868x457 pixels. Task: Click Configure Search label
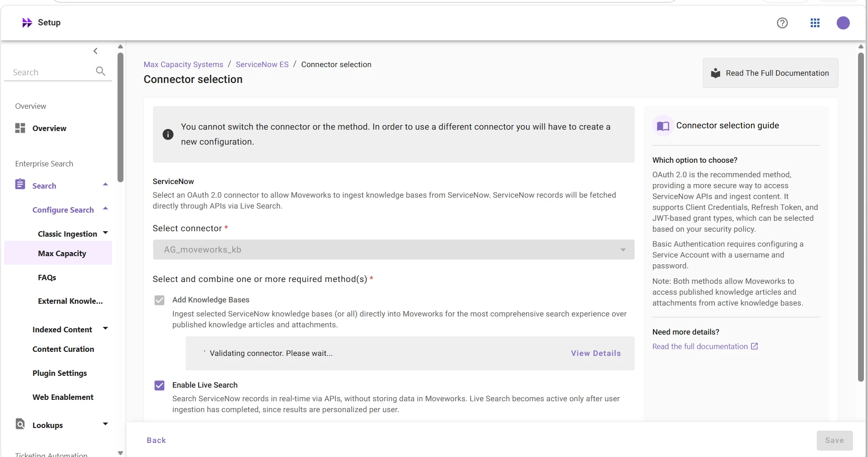pos(63,210)
